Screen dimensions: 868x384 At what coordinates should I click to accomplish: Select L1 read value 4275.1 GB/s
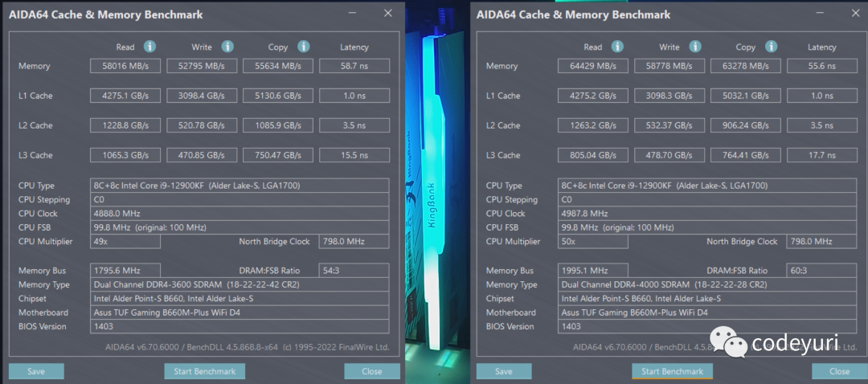[125, 96]
